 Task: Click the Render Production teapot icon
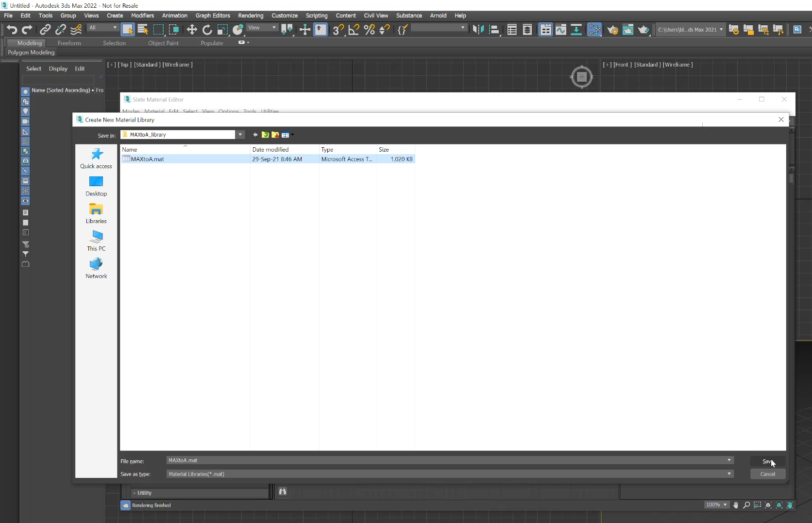(x=643, y=30)
